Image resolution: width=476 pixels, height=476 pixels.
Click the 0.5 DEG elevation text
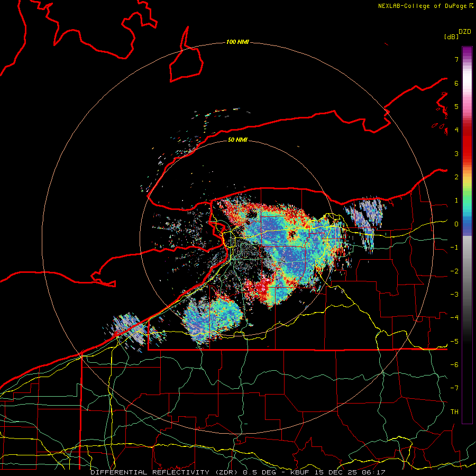[260, 472]
